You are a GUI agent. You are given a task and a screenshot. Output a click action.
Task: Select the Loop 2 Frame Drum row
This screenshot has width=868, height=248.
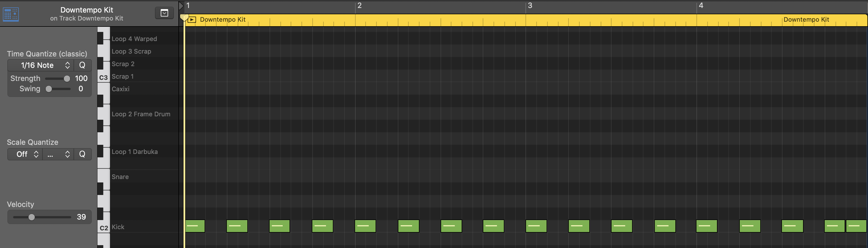pyautogui.click(x=144, y=114)
